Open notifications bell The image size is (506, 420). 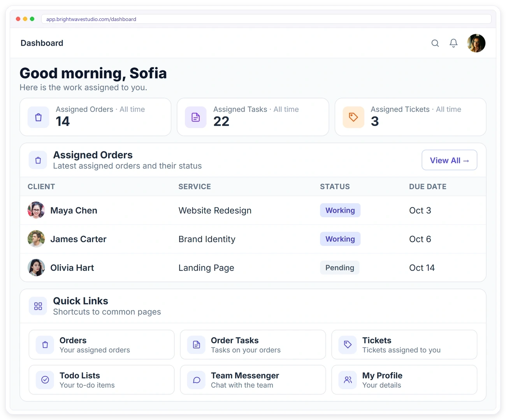coord(453,43)
